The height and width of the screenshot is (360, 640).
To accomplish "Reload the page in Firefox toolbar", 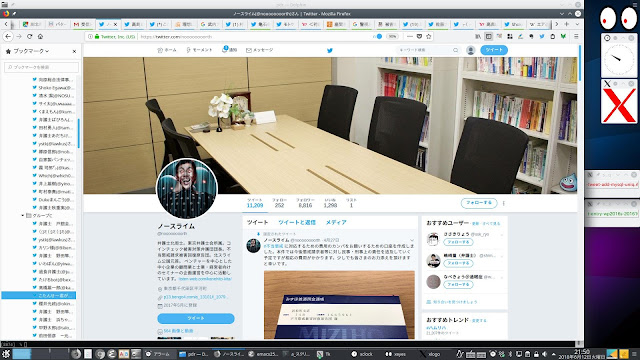I will 29,36.
